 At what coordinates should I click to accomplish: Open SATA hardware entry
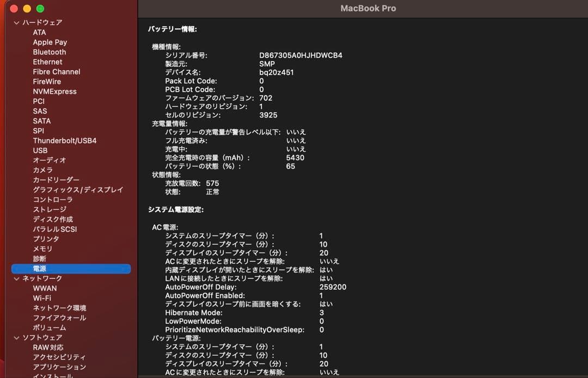coord(41,121)
